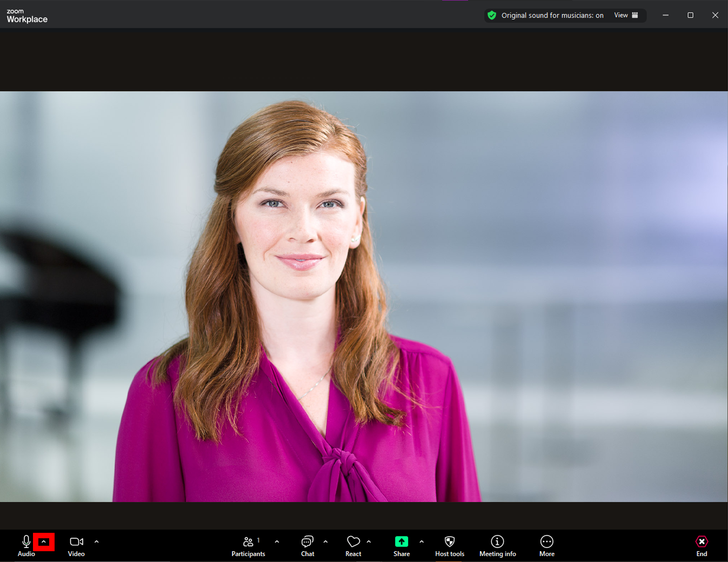This screenshot has height=562, width=728.
Task: Click the Audio microphone icon
Action: (26, 541)
